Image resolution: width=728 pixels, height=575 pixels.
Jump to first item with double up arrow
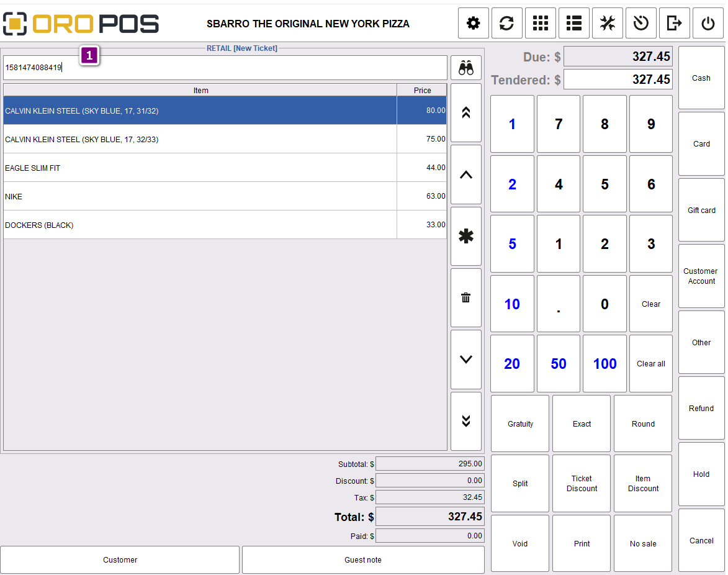[x=465, y=113]
